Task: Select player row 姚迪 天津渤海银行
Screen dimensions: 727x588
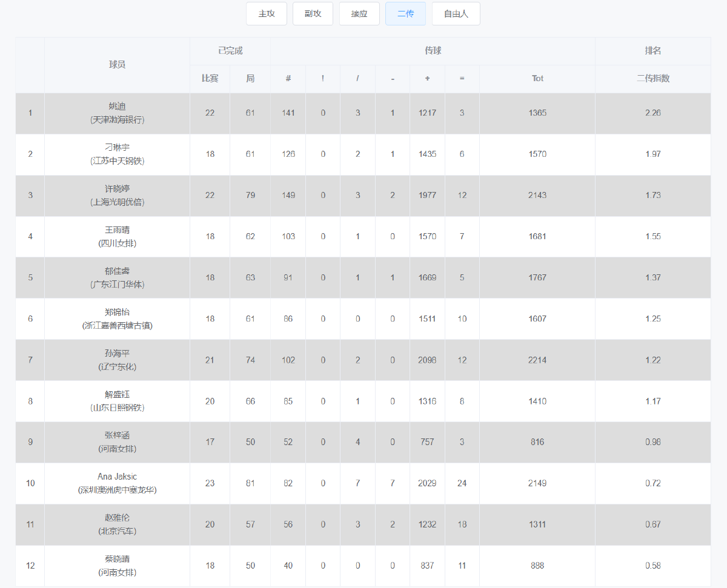Action: (x=363, y=113)
